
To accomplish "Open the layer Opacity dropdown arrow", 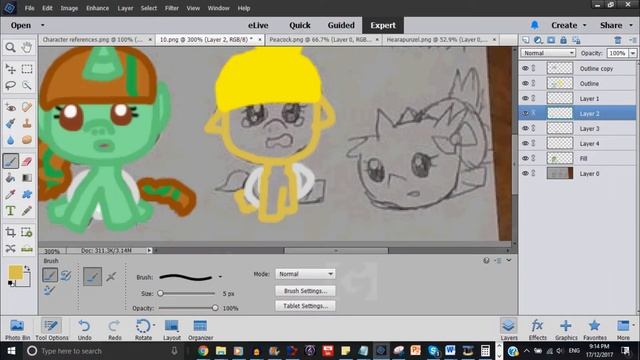I will coord(633,53).
